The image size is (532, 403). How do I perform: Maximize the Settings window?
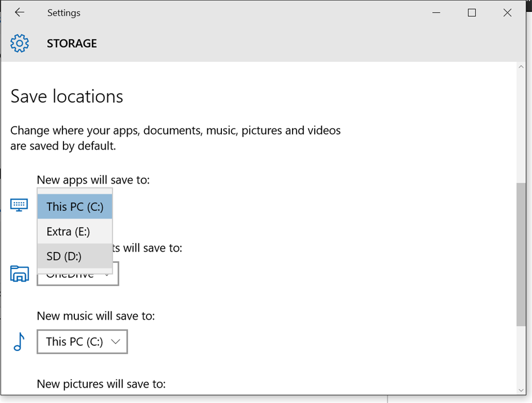[472, 12]
